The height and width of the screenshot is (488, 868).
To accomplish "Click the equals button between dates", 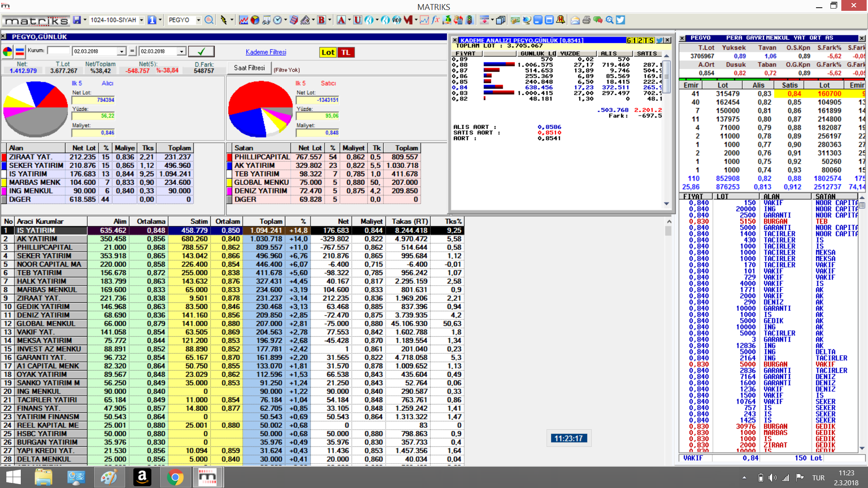I will coord(132,51).
